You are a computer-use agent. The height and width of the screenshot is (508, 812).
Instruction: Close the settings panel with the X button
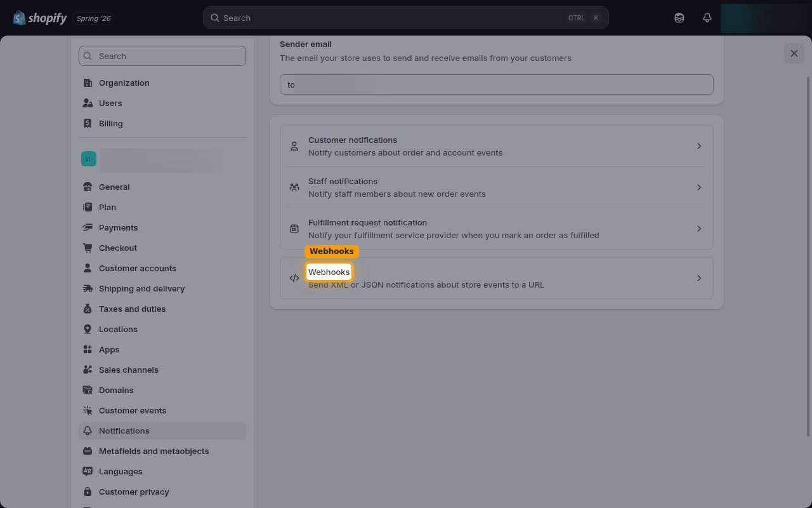click(x=794, y=53)
